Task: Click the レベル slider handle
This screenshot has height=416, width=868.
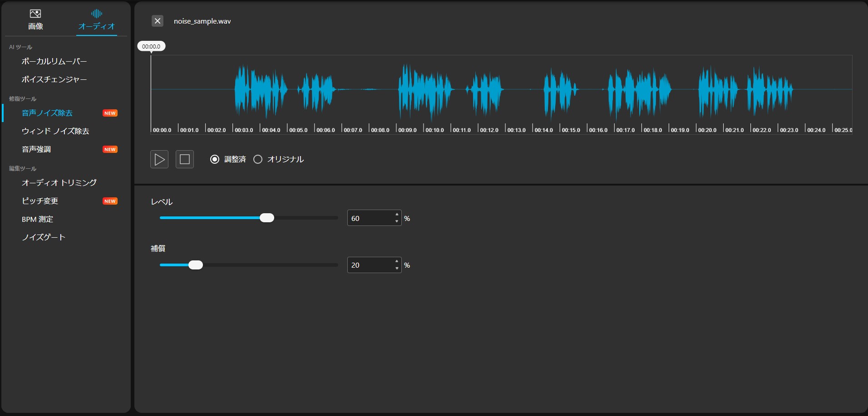Action: point(267,218)
